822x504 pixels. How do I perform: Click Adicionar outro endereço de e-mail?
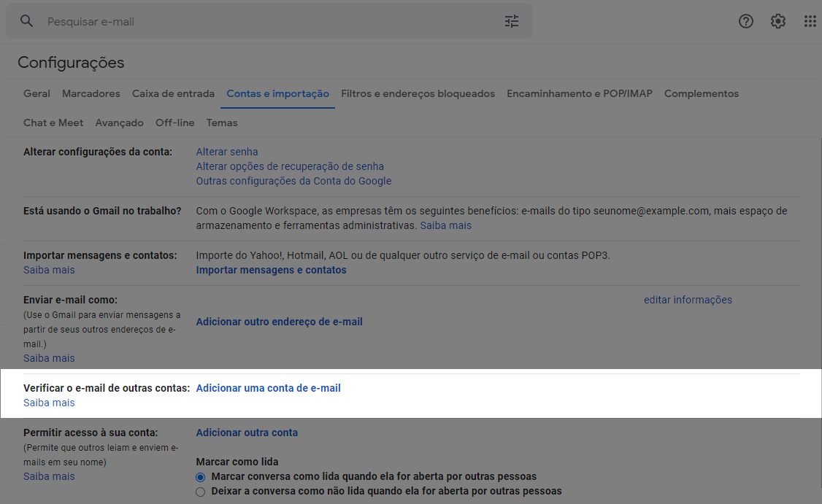click(x=280, y=322)
